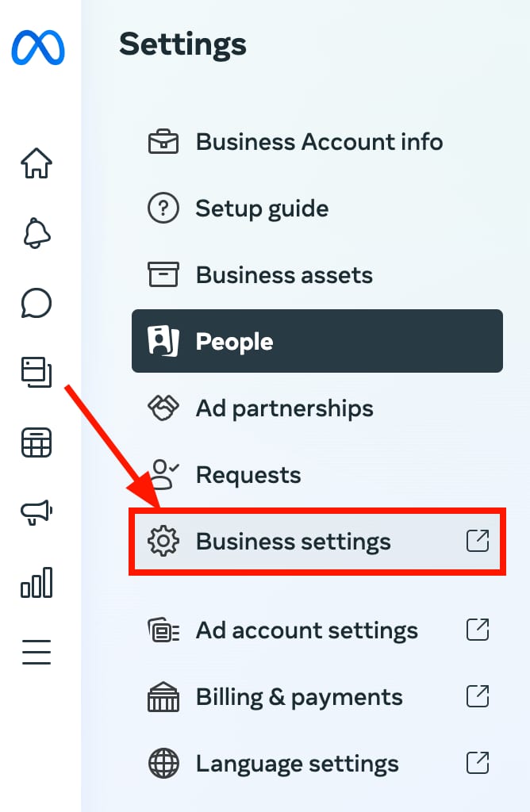Open the Inbox chat bubble icon
Image resolution: width=530 pixels, height=812 pixels.
(x=36, y=303)
